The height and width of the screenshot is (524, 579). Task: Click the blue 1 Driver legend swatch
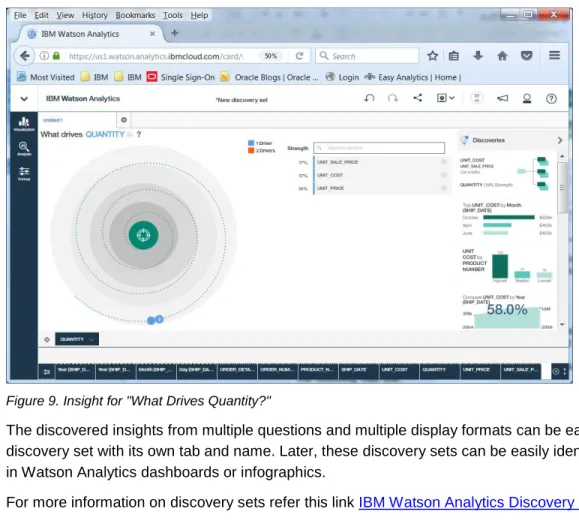coord(251,143)
